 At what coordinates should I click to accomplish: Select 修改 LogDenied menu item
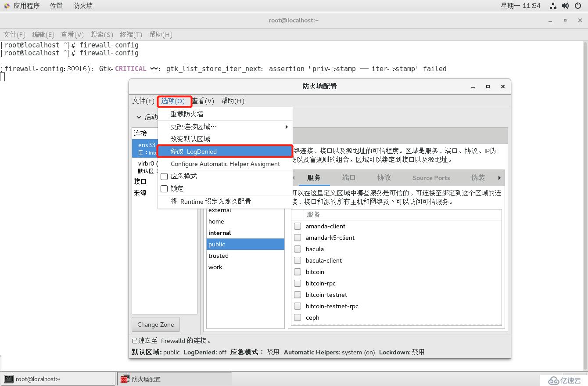(x=225, y=152)
